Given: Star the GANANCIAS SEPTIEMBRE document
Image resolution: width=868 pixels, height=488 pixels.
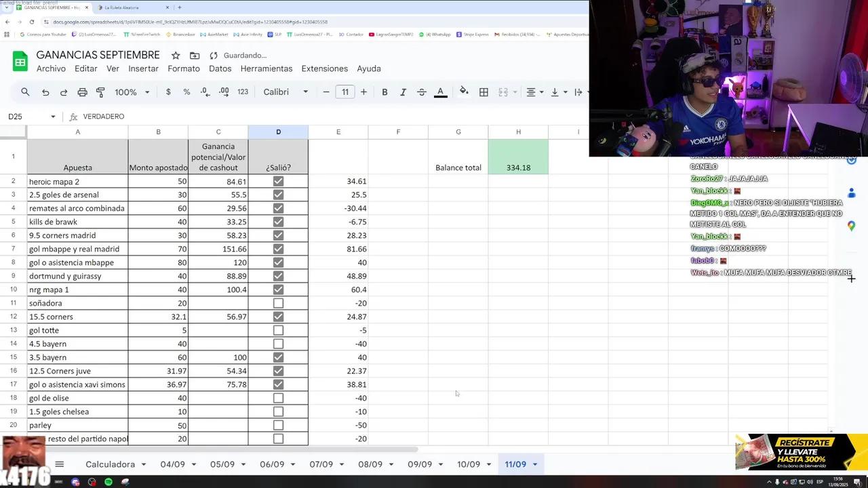Looking at the screenshot, I should tap(176, 56).
